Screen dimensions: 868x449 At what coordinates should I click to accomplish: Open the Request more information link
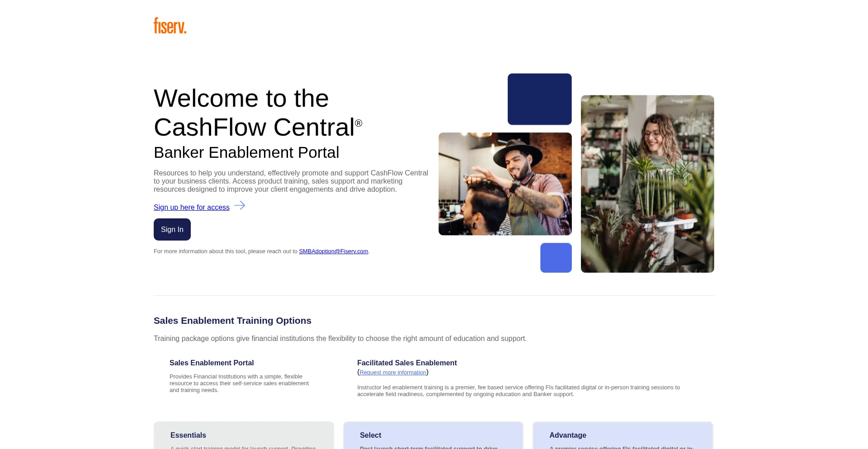click(393, 373)
